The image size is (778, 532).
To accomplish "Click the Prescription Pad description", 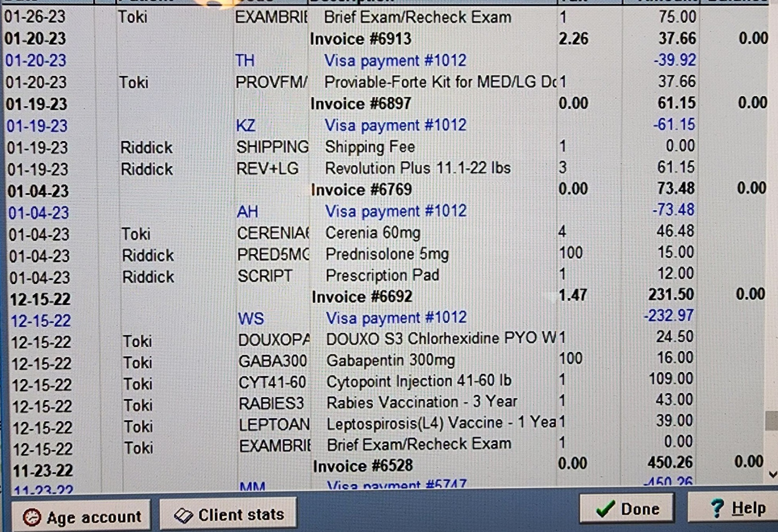I will 382,275.
